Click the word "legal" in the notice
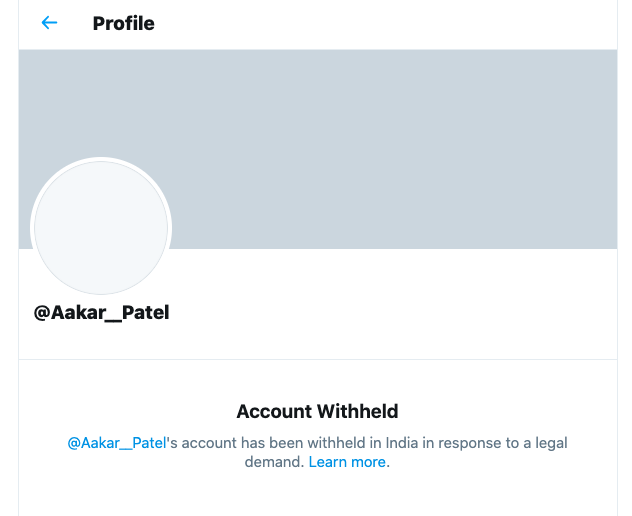 (548, 442)
